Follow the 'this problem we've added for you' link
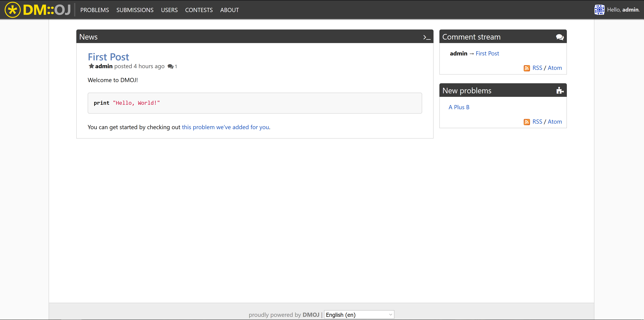 pos(225,127)
